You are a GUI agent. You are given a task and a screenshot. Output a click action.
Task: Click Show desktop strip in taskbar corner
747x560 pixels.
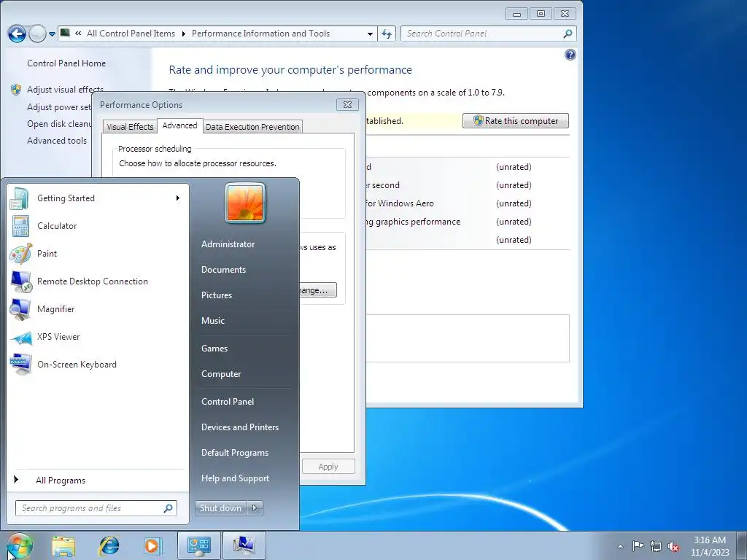pyautogui.click(x=742, y=545)
